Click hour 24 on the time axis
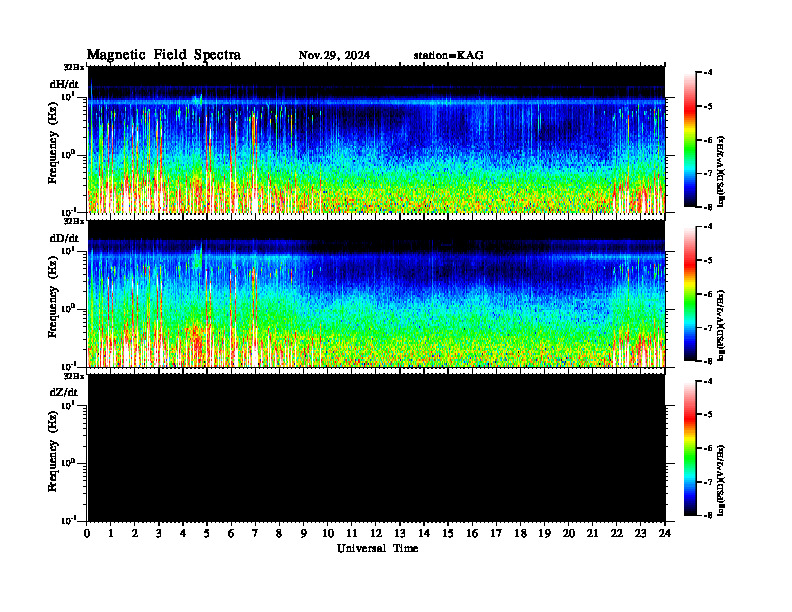Image resolution: width=792 pixels, height=612 pixels. [665, 533]
